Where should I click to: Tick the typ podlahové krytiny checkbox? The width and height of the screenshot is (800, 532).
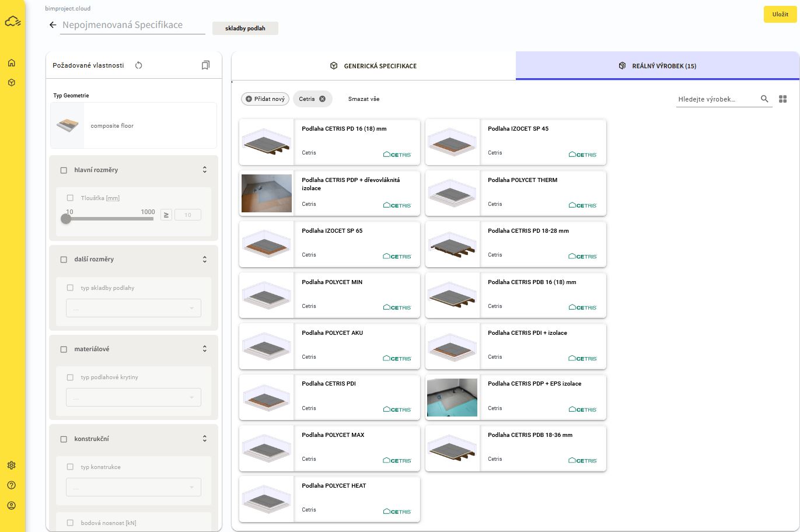pos(70,377)
